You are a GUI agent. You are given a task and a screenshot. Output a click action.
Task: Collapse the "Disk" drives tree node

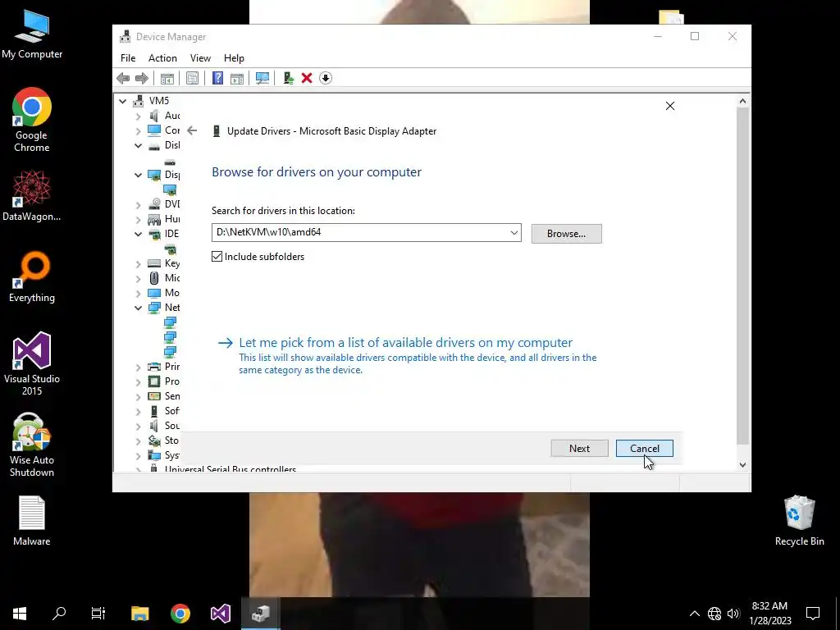click(138, 145)
